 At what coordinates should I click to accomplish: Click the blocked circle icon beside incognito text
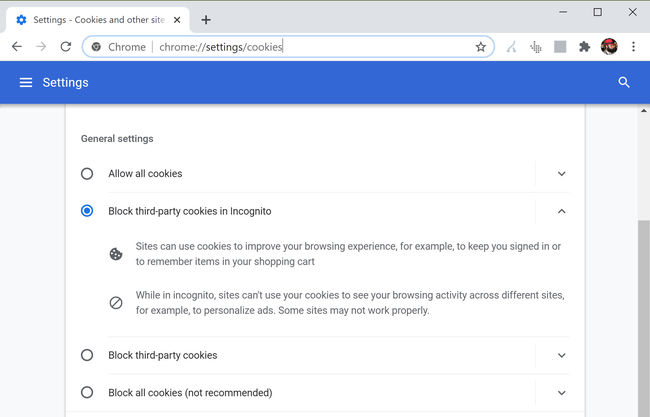(116, 303)
